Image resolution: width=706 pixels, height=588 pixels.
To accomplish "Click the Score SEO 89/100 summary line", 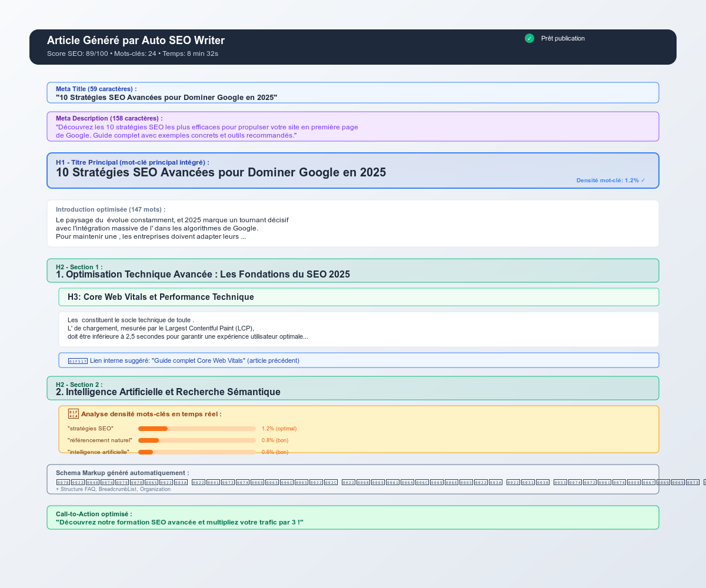I will tap(132, 54).
